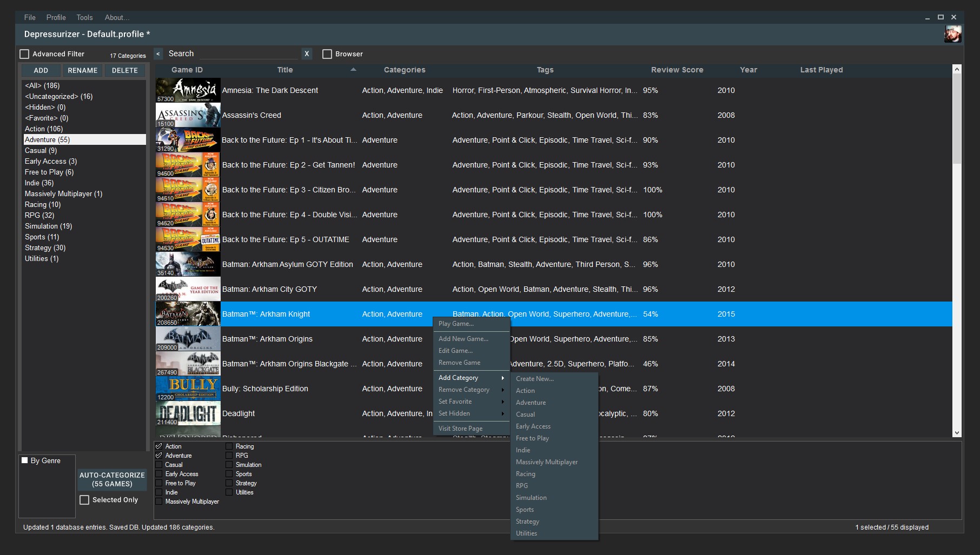Image resolution: width=980 pixels, height=555 pixels.
Task: Click the game list vertical scrollbar
Action: pyautogui.click(x=957, y=119)
